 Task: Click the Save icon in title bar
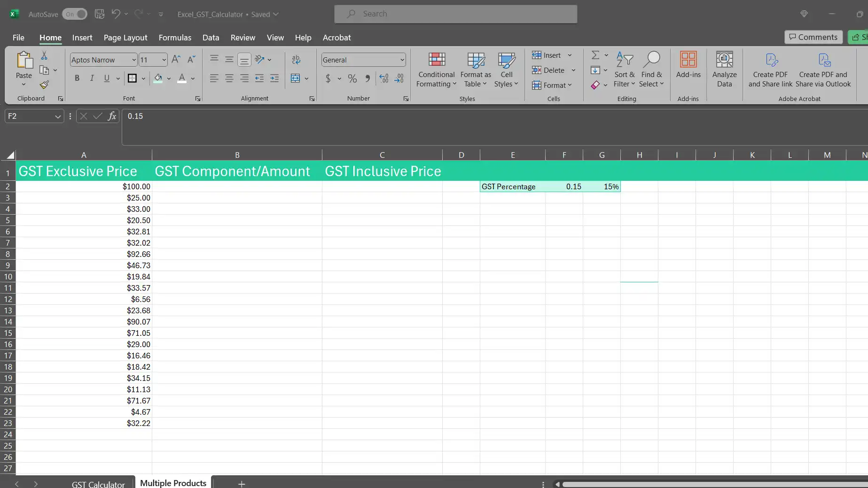click(x=100, y=14)
